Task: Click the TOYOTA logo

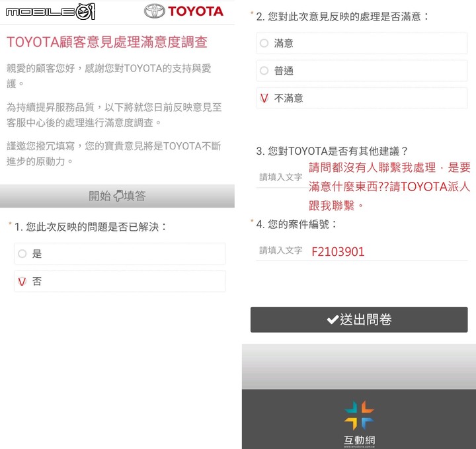Action: [184, 11]
